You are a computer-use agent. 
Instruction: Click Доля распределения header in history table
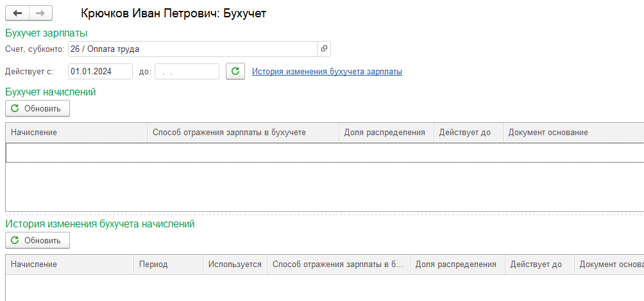point(457,264)
